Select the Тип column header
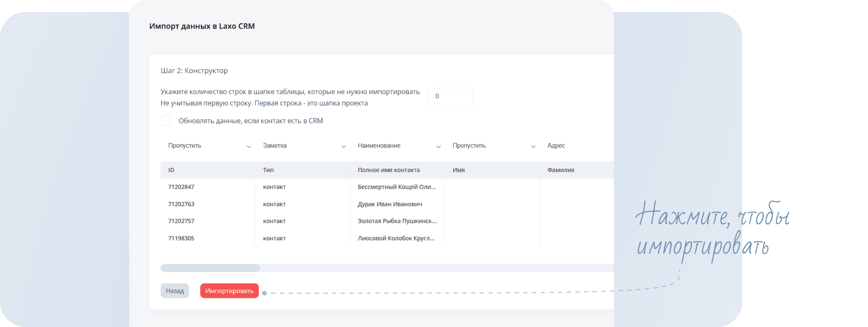This screenshot has width=868, height=327. (268, 170)
